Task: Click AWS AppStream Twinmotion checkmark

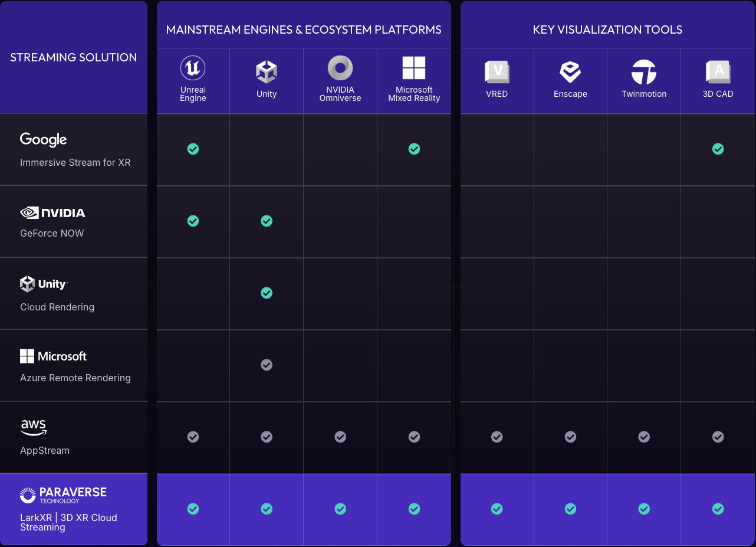Action: tap(644, 437)
